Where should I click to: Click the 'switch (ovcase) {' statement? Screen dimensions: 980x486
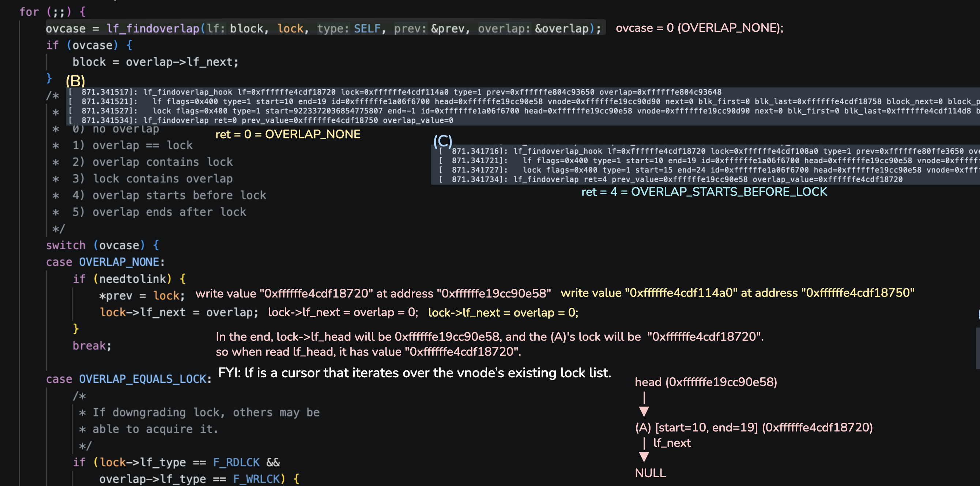coord(102,245)
